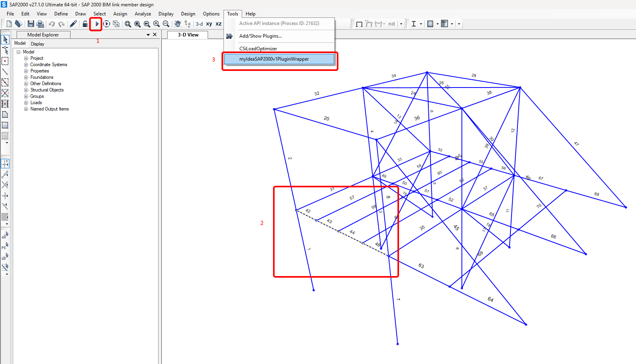636x364 pixels.
Task: Expand the Loads tree node
Action: tap(26, 103)
